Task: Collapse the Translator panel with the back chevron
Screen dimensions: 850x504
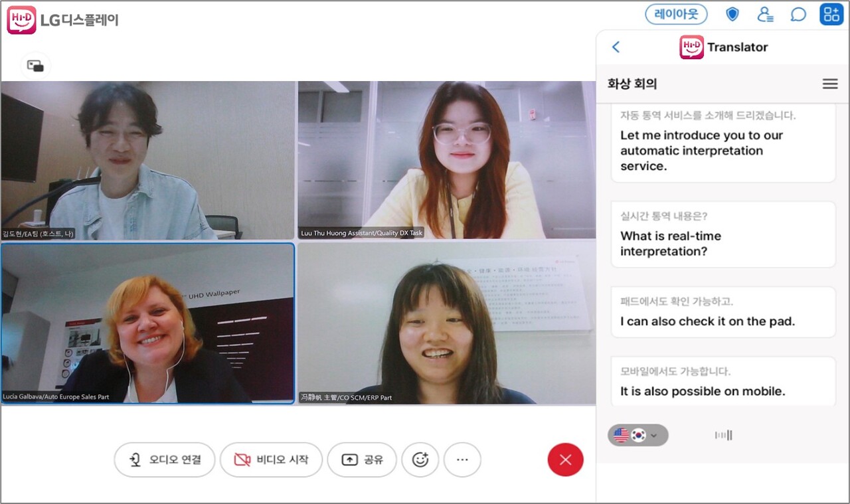Action: tap(616, 47)
